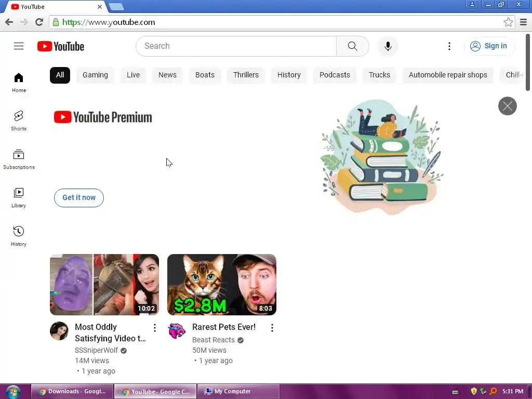Open Chrome user profile icon in title bar
Viewport: 532px width, 399px height.
[472, 5]
